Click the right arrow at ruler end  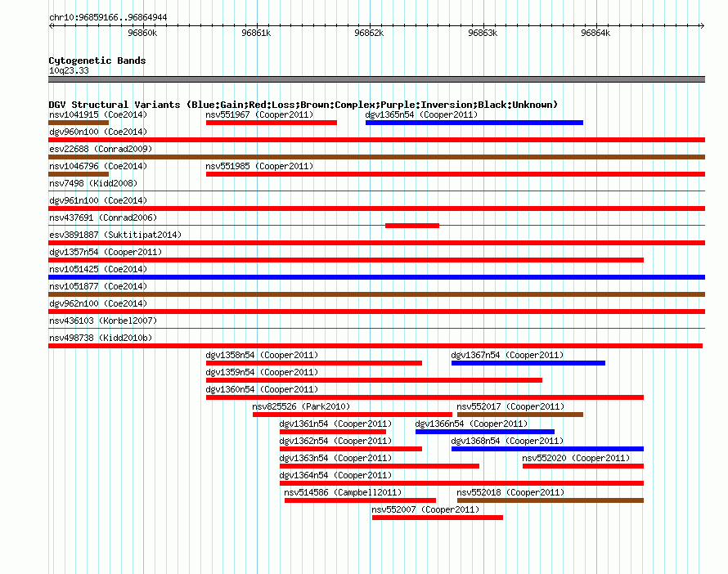click(x=702, y=25)
